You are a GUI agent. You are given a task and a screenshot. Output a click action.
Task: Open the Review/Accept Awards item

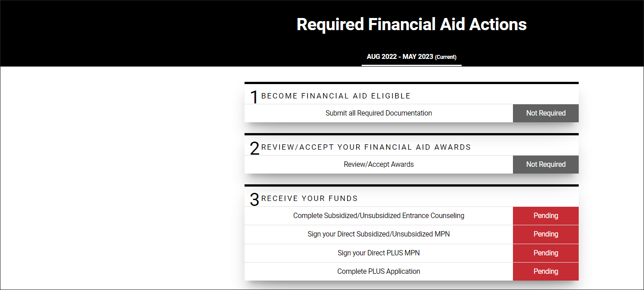pyautogui.click(x=378, y=164)
